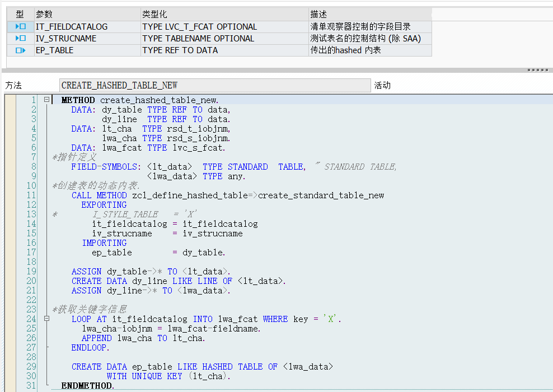Place cursor on METHOD create_hashed_table_new line
The width and height of the screenshot is (553, 392).
coord(140,100)
